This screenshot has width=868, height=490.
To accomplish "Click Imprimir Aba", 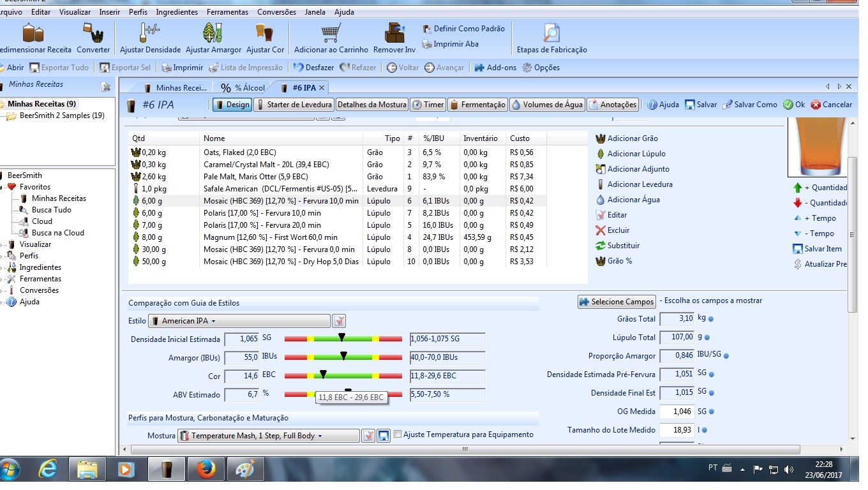I will pyautogui.click(x=450, y=44).
